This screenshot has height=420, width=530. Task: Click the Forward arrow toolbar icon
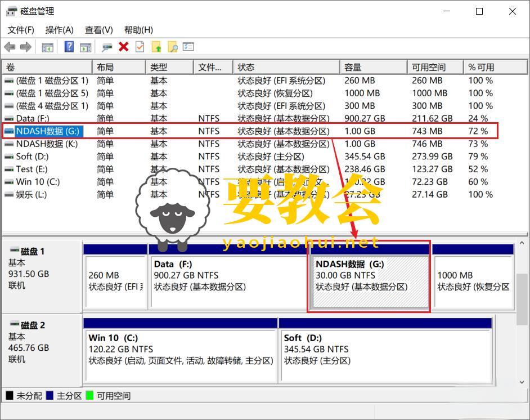pyautogui.click(x=26, y=47)
